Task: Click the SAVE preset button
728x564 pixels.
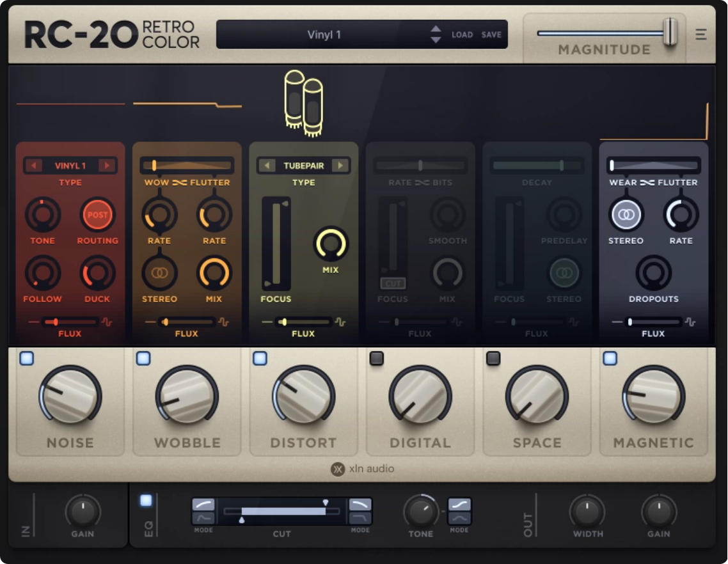Action: pyautogui.click(x=491, y=35)
